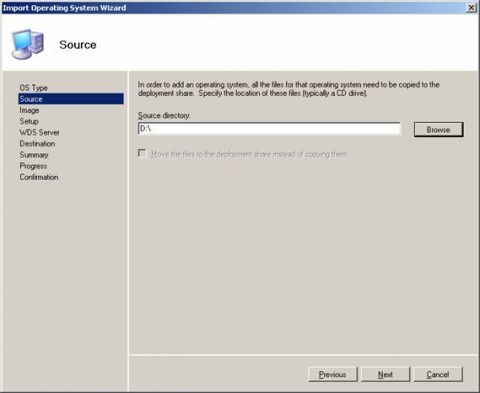The image size is (480, 393).
Task: Jump to the Image step
Action: coord(29,110)
